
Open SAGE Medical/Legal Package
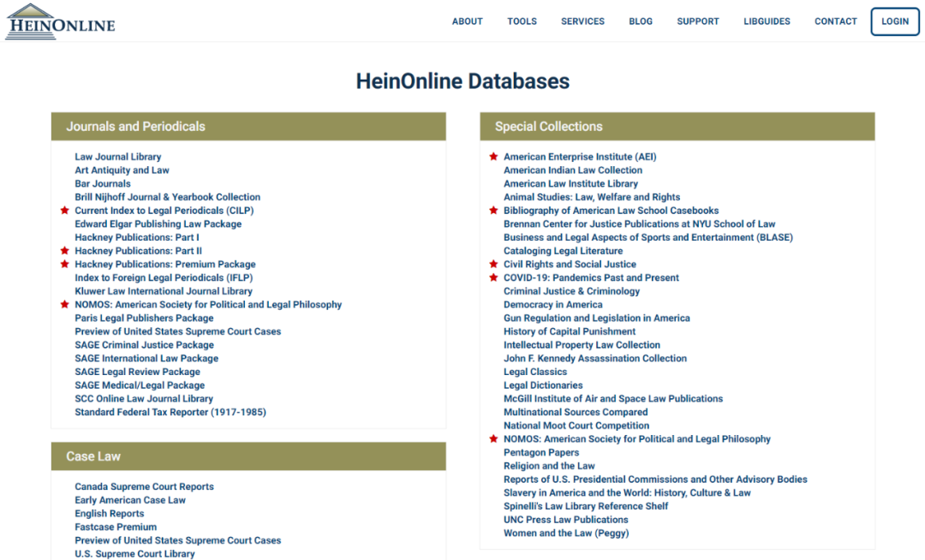click(140, 385)
